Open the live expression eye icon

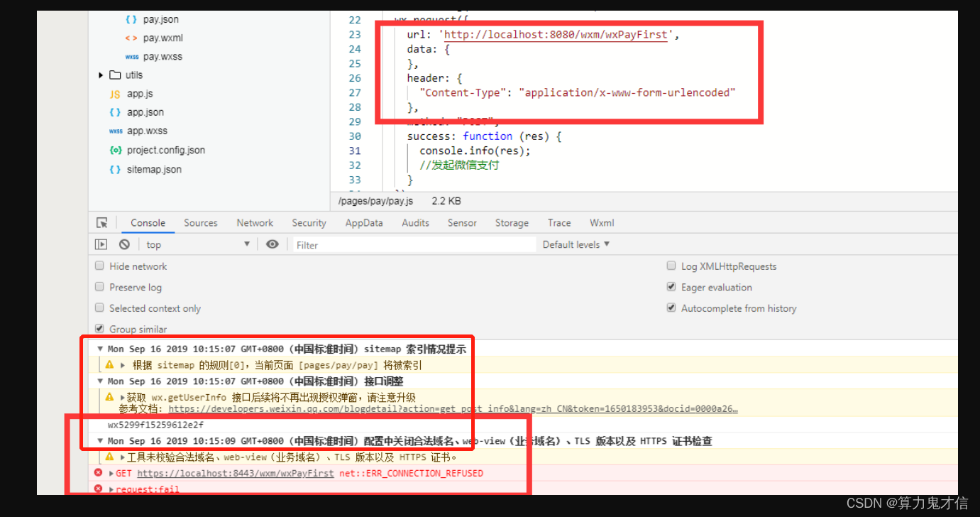point(272,244)
